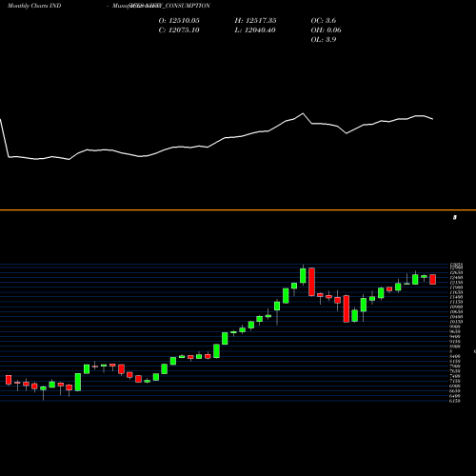Click the open value 'O: 12510.05'
476x476 pixels.
(179, 21)
